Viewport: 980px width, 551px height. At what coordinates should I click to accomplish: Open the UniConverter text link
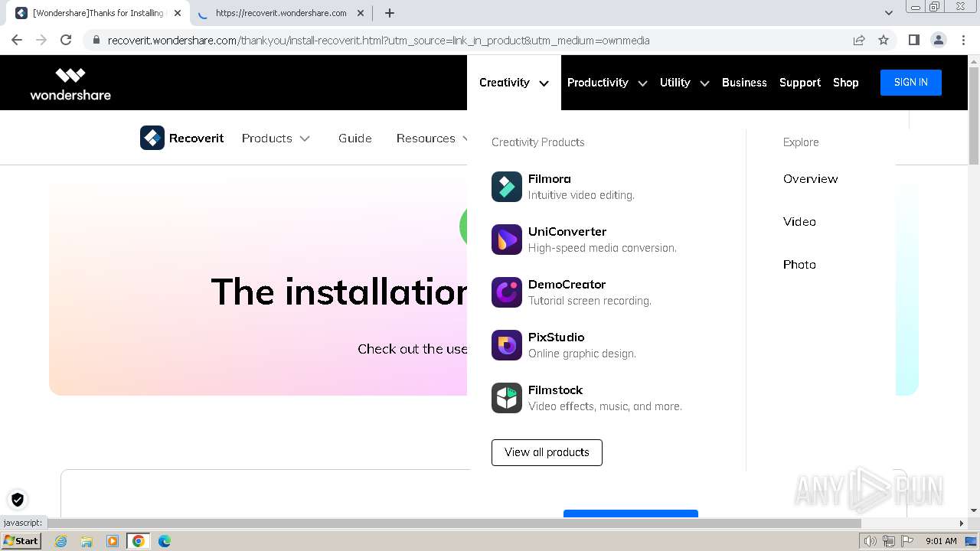(x=567, y=232)
